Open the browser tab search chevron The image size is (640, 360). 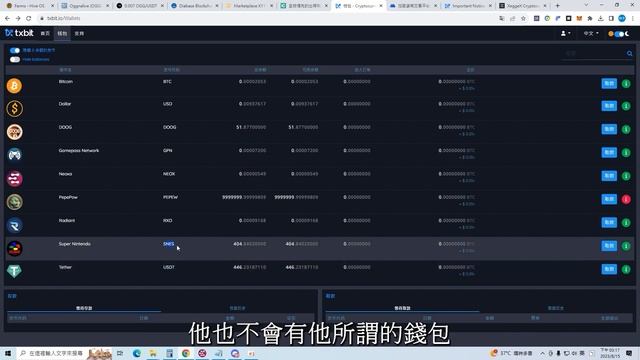tap(586, 5)
